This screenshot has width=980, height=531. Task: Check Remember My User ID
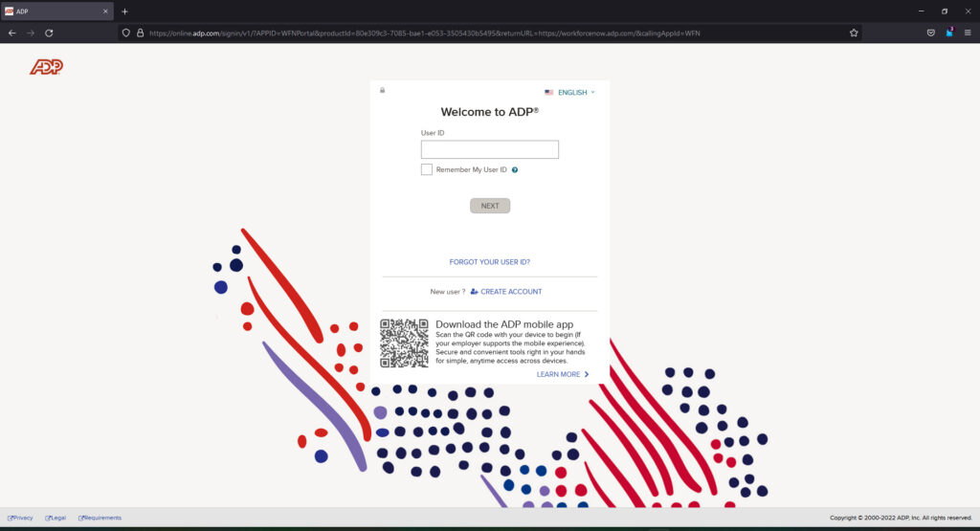pyautogui.click(x=426, y=169)
